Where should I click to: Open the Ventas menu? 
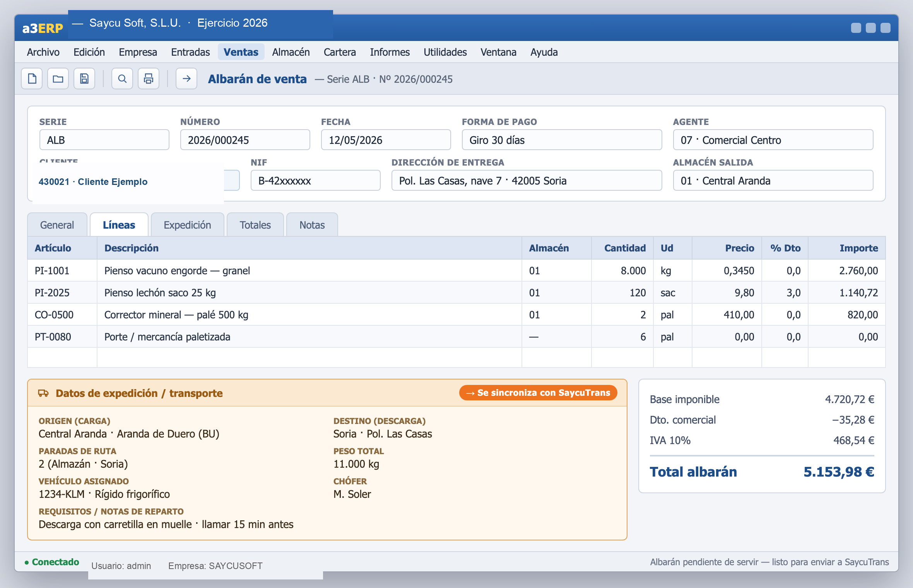[x=241, y=52]
